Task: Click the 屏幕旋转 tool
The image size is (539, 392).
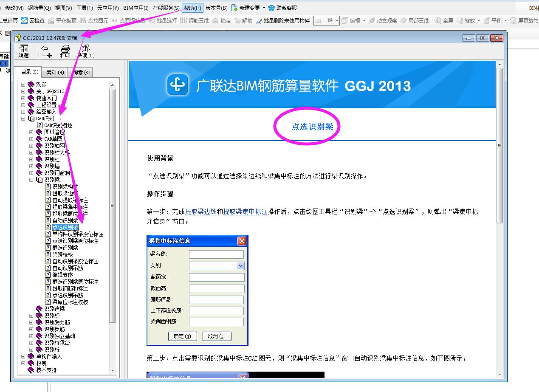Action: 524,20
